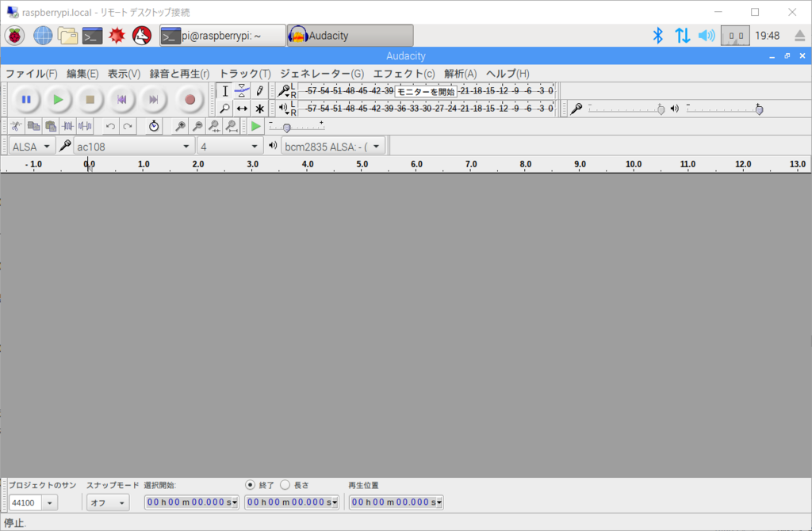Click the Copy icon
This screenshot has height=531, width=812.
[33, 126]
